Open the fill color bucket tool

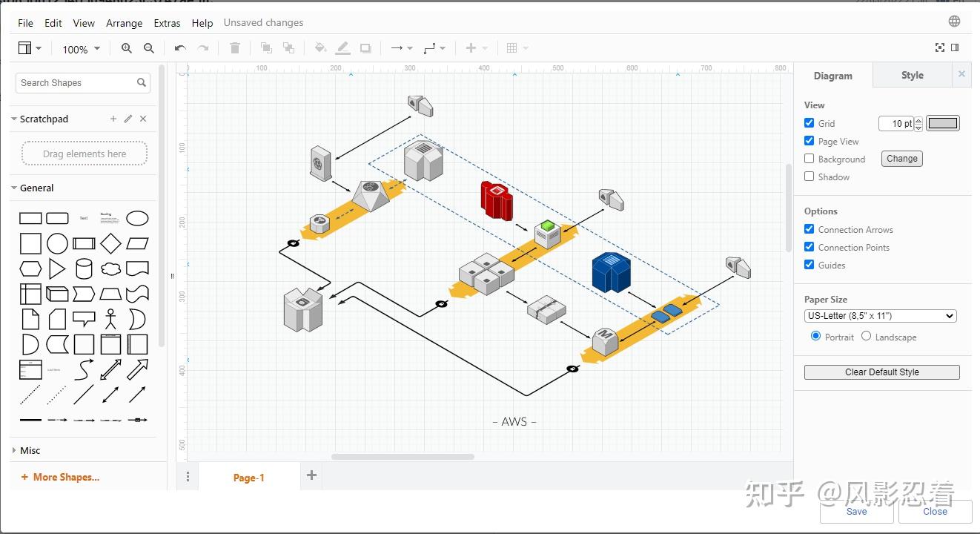320,48
